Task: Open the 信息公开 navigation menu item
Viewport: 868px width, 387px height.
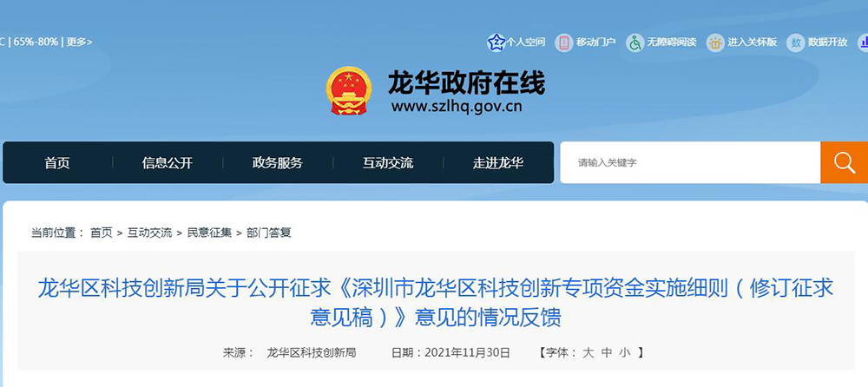Action: 168,163
